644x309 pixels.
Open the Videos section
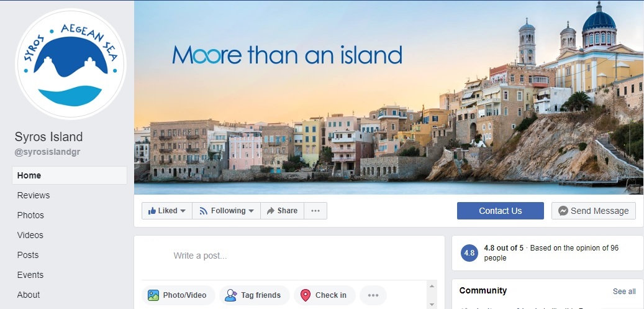30,235
